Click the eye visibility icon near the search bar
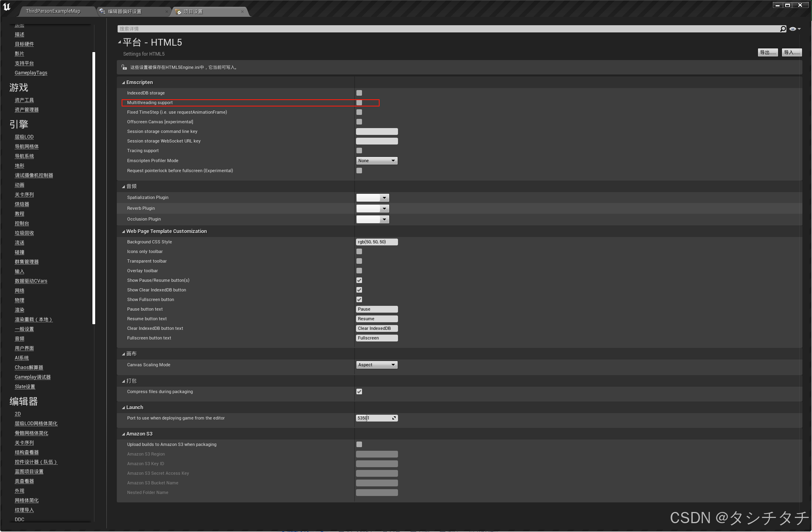 click(x=792, y=28)
